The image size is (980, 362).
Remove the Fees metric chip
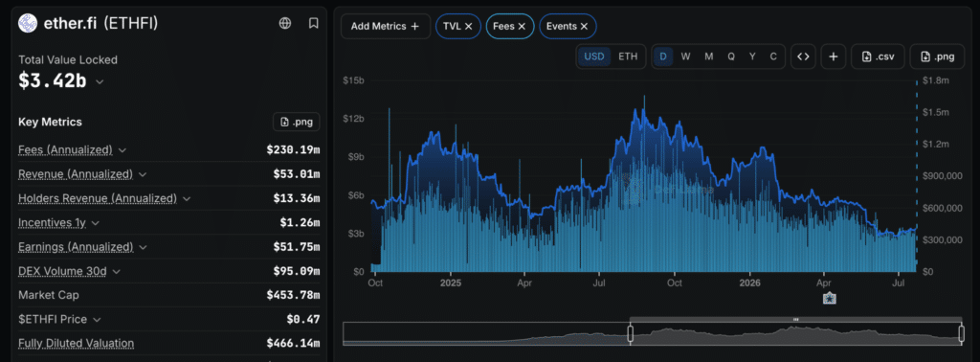coord(522,26)
